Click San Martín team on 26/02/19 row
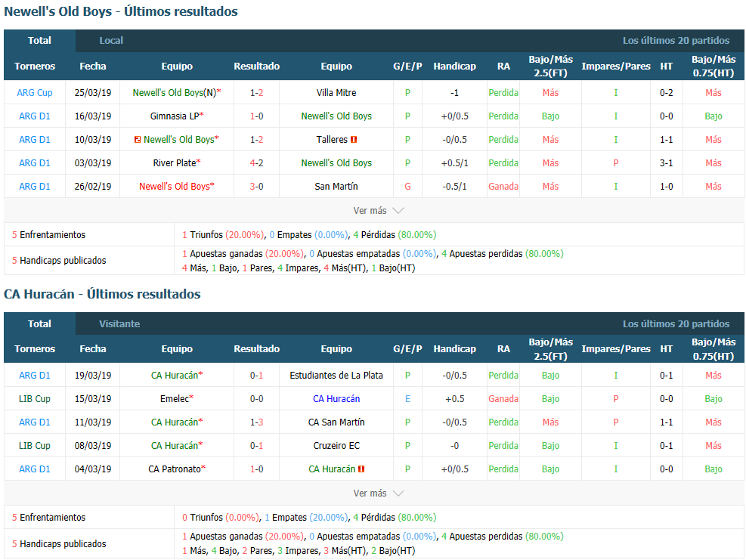This screenshot has width=746, height=560. pos(336,187)
